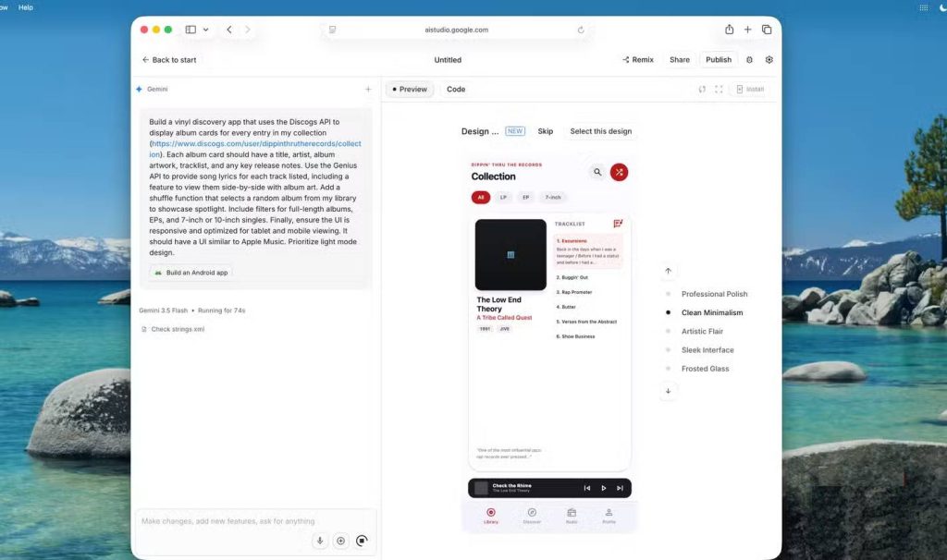Click the add attachment plus circle icon
This screenshot has height=560, width=947.
pos(340,541)
